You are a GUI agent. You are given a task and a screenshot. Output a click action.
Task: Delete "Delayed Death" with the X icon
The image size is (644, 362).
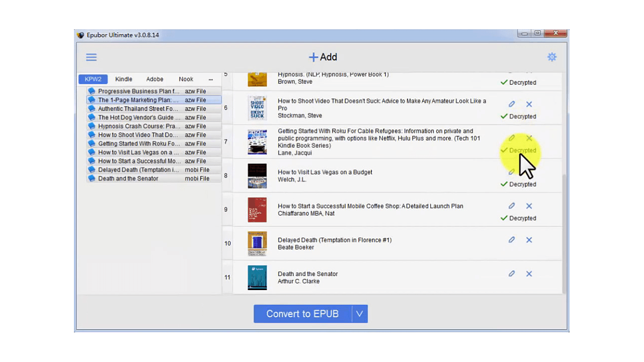click(529, 240)
